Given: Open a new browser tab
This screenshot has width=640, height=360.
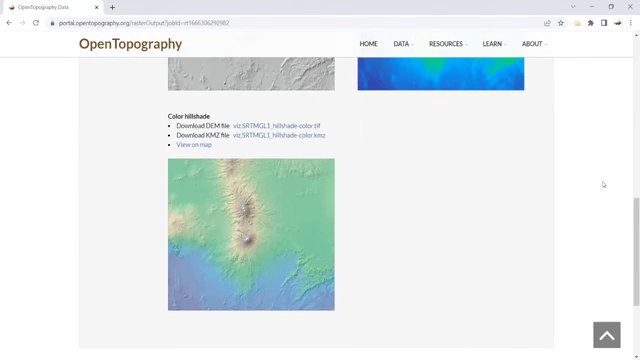Looking at the screenshot, I should (x=112, y=7).
